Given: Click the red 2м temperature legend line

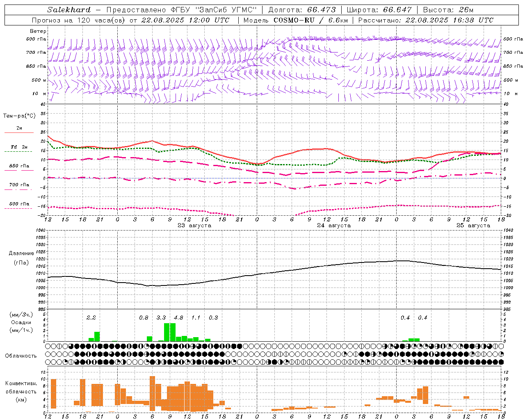Looking at the screenshot, I should click(x=19, y=133).
